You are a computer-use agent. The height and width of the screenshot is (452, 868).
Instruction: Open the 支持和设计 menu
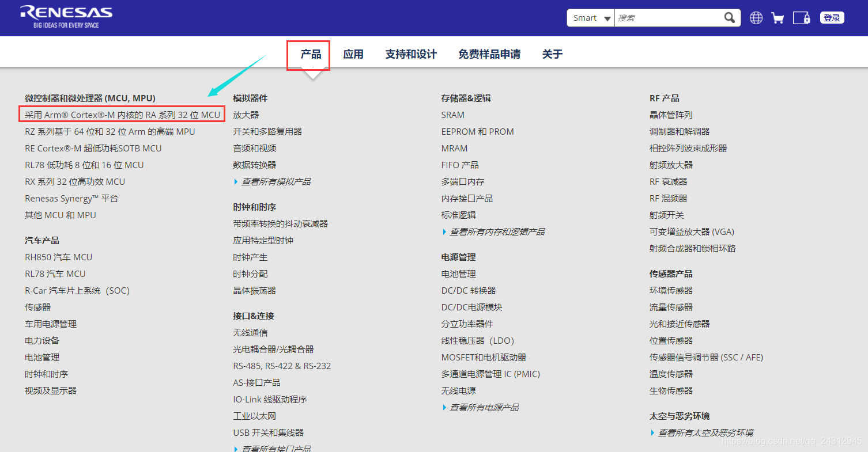click(410, 54)
